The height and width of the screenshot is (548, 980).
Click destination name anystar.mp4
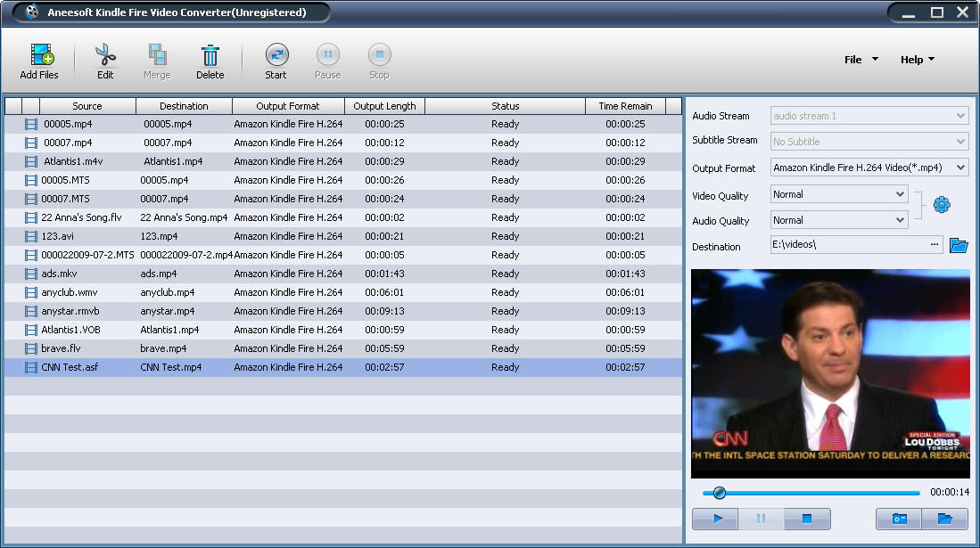[168, 311]
